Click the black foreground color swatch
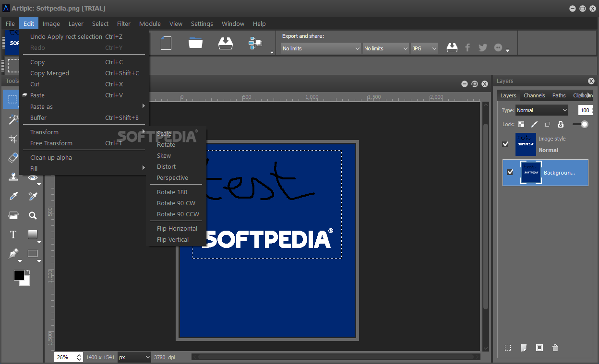This screenshot has height=364, width=599. (18, 274)
